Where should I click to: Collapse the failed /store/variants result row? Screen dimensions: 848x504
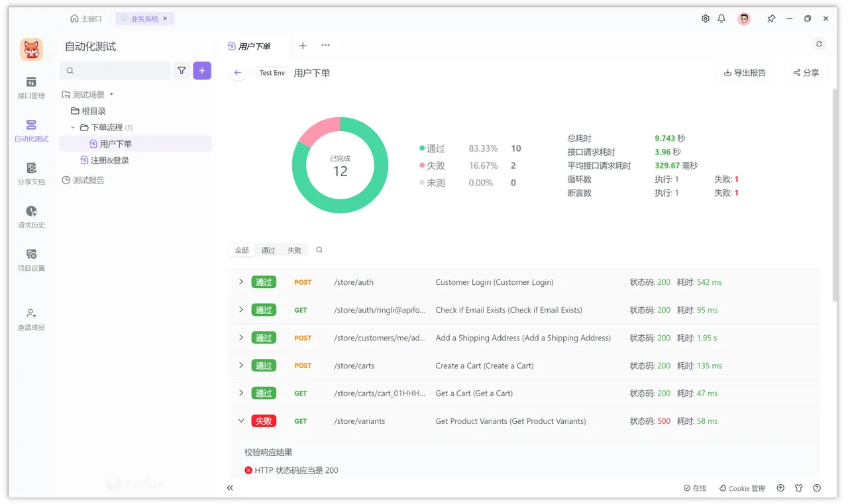click(x=241, y=421)
